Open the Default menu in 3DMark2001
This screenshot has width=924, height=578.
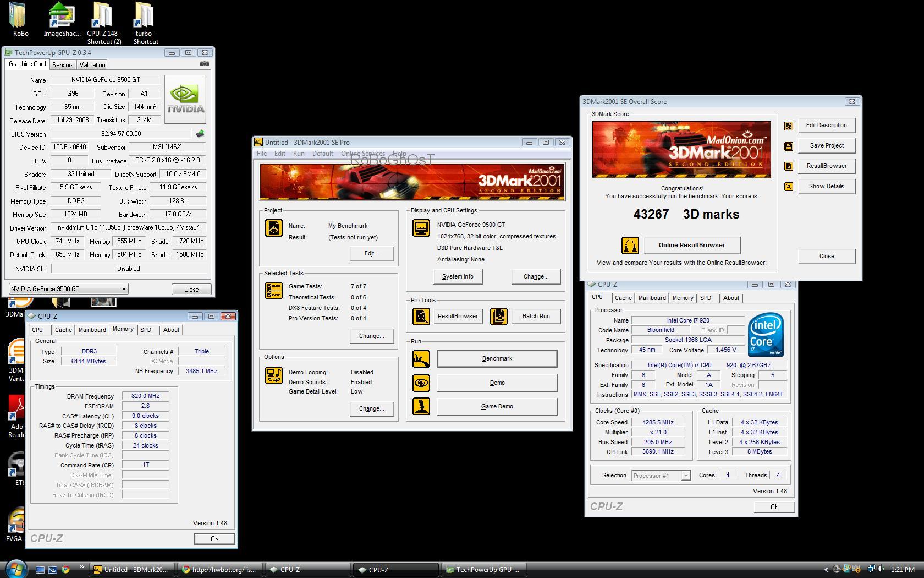323,154
